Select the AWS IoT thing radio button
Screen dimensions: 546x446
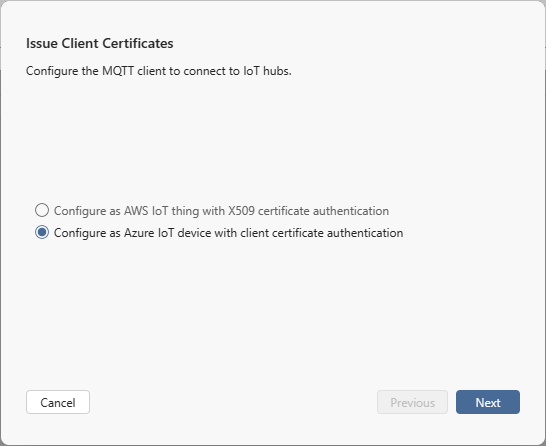point(42,210)
